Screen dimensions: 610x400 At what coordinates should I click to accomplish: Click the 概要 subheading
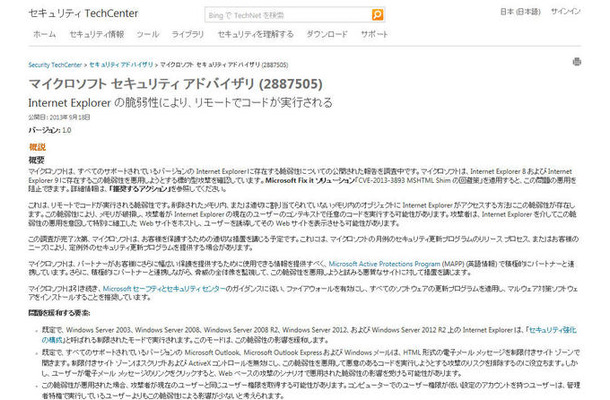(37, 160)
